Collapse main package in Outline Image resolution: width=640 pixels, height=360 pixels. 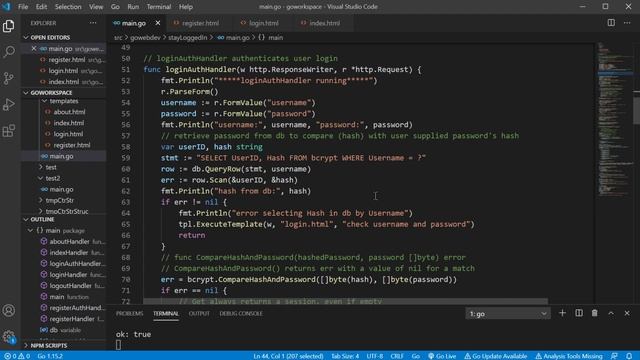coord(30,230)
